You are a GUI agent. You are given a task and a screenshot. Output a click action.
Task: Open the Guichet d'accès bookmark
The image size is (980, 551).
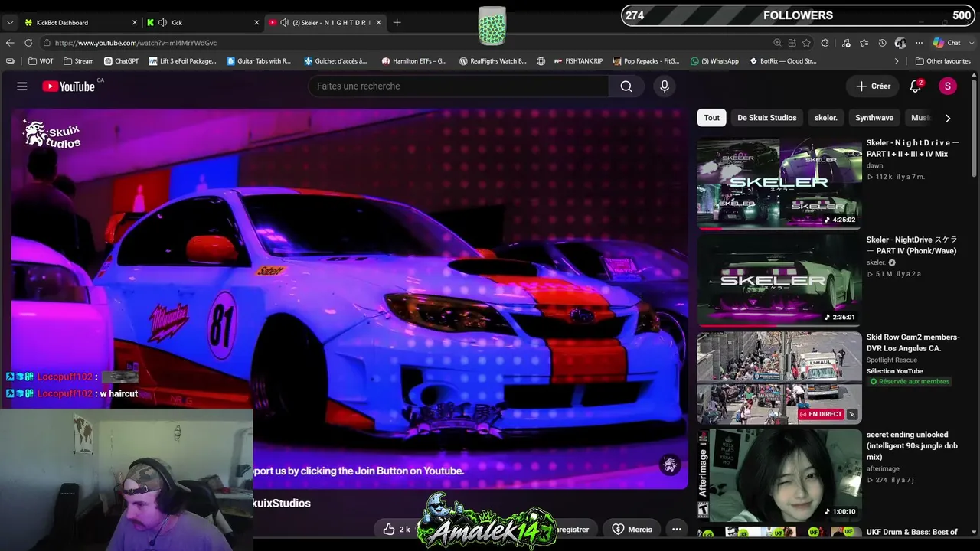335,61
